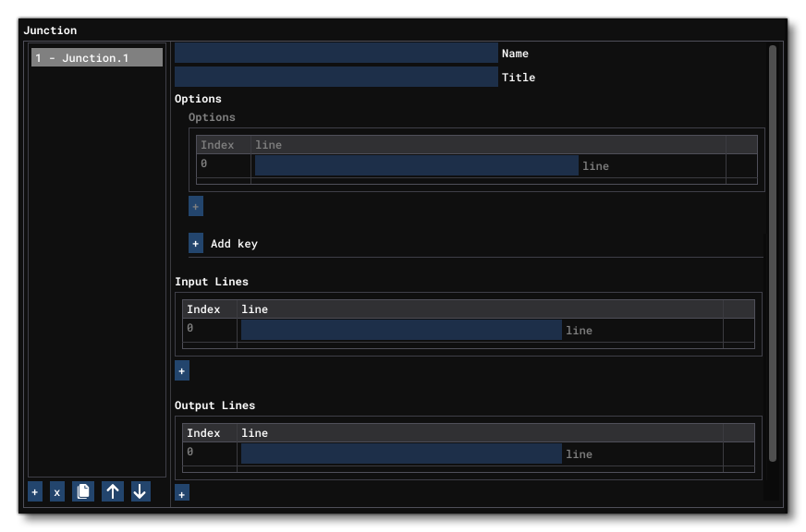Click the delete junction x icon
This screenshot has width=806, height=532.
(56, 492)
